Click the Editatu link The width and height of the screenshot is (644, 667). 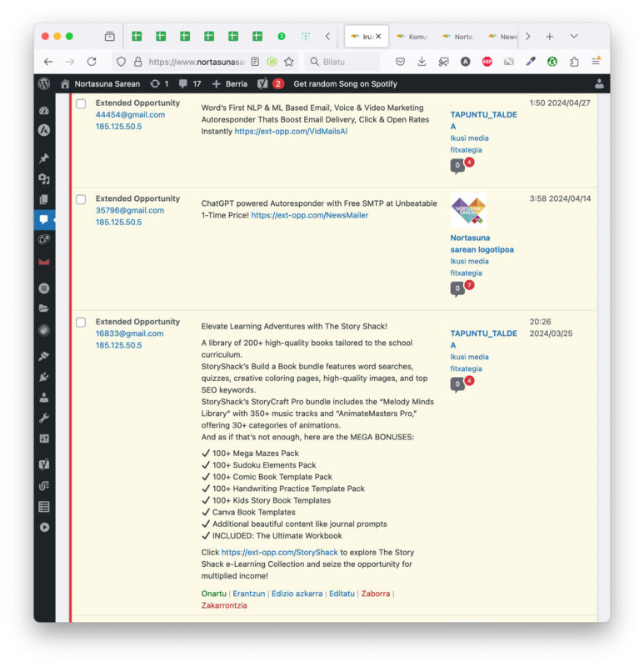[x=342, y=594]
